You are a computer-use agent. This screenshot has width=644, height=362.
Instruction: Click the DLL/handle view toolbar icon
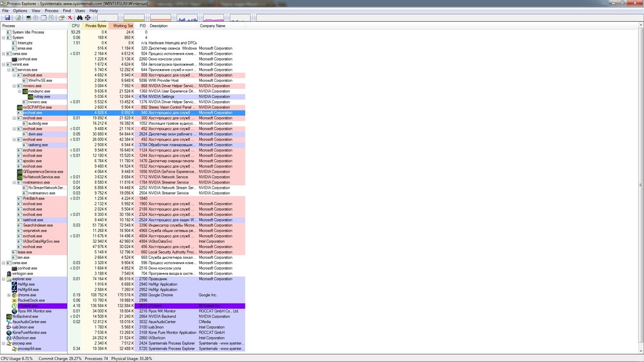(52, 17)
